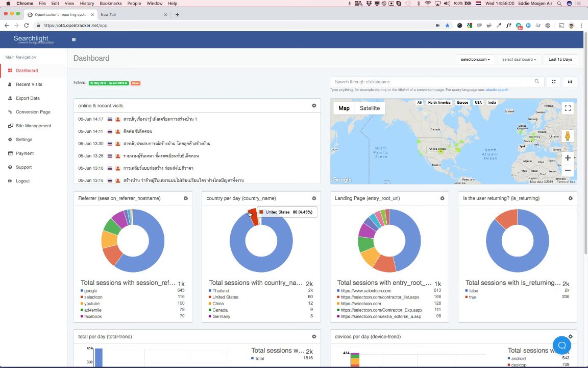This screenshot has height=368, width=588.
Task: Open Support page in sidebar
Action: [23, 167]
